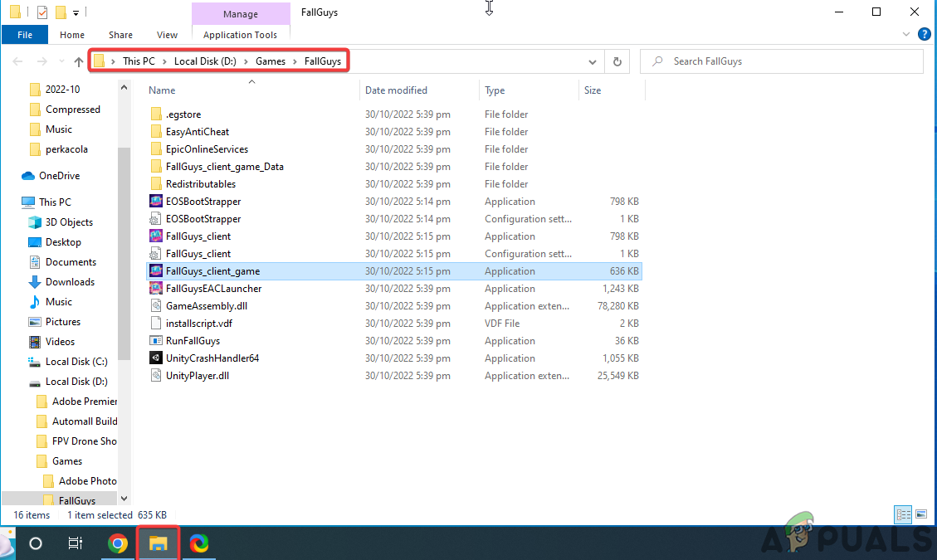Customize the Quick Access Toolbar dropdown
Screen dimensions: 937x560
pos(74,12)
